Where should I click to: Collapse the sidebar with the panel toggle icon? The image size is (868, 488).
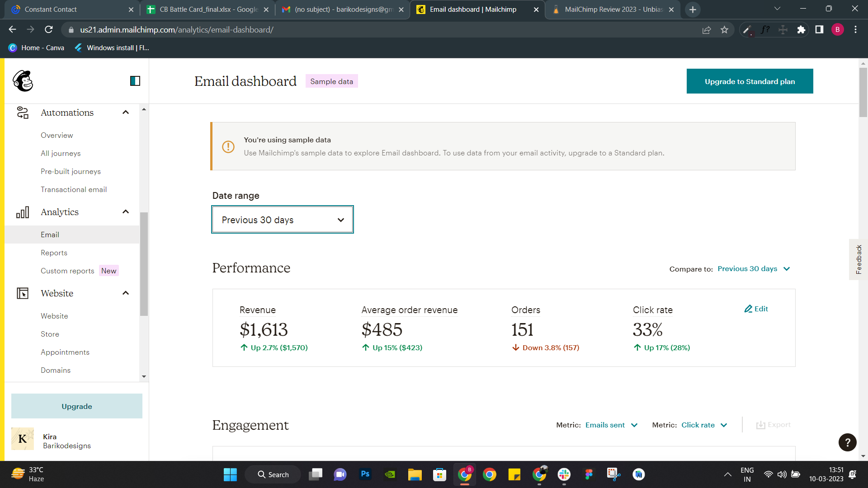coord(135,81)
